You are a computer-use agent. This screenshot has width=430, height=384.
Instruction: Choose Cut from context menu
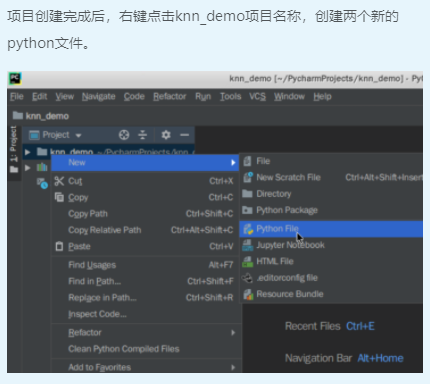coord(145,181)
